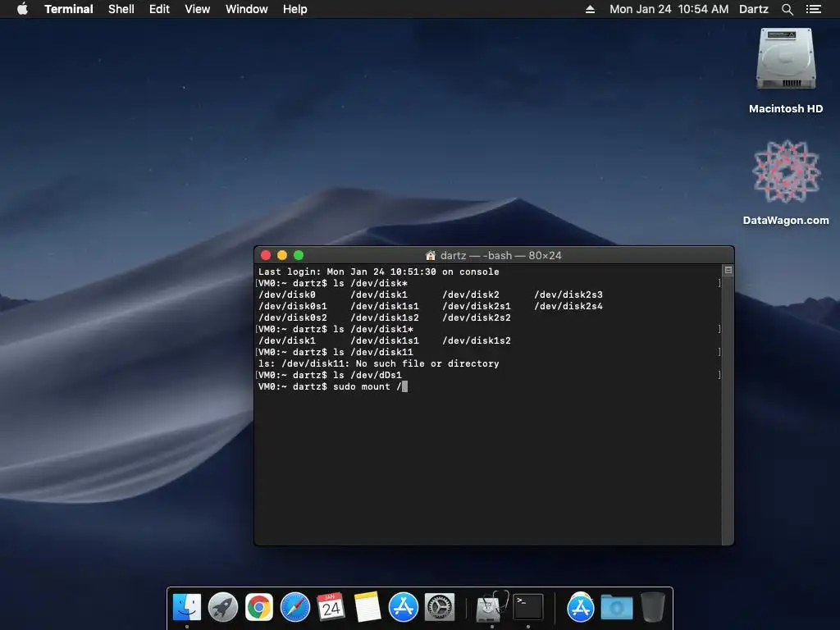Open the Help menu
The width and height of the screenshot is (840, 630).
click(x=294, y=9)
